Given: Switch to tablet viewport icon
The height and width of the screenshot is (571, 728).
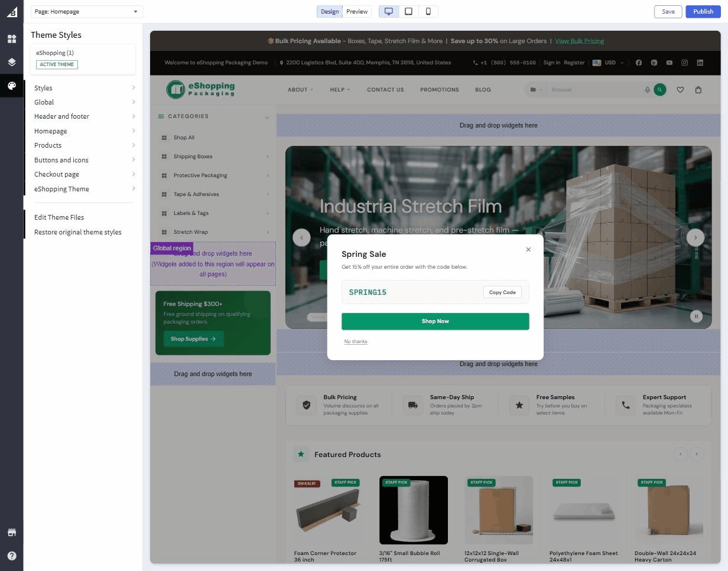Looking at the screenshot, I should click(408, 11).
